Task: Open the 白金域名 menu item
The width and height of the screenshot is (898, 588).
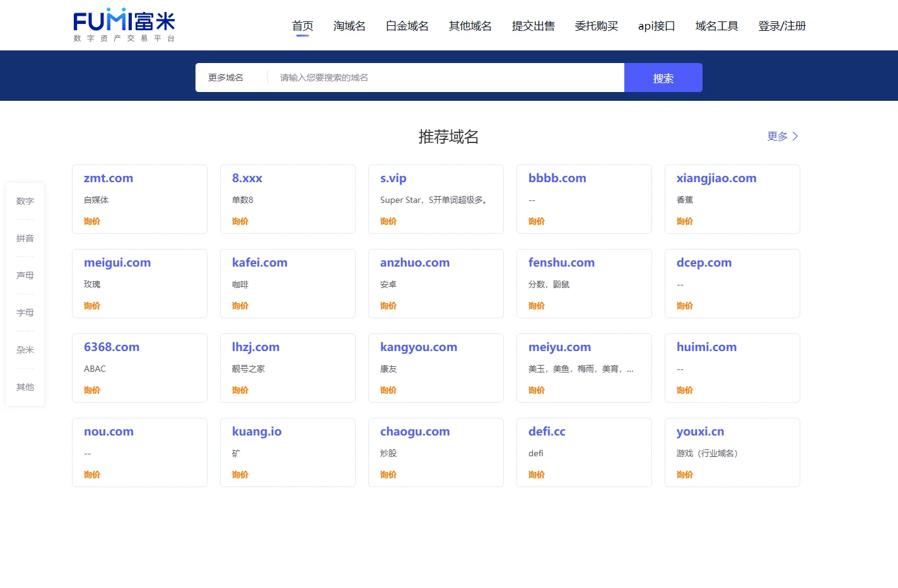Action: tap(407, 26)
